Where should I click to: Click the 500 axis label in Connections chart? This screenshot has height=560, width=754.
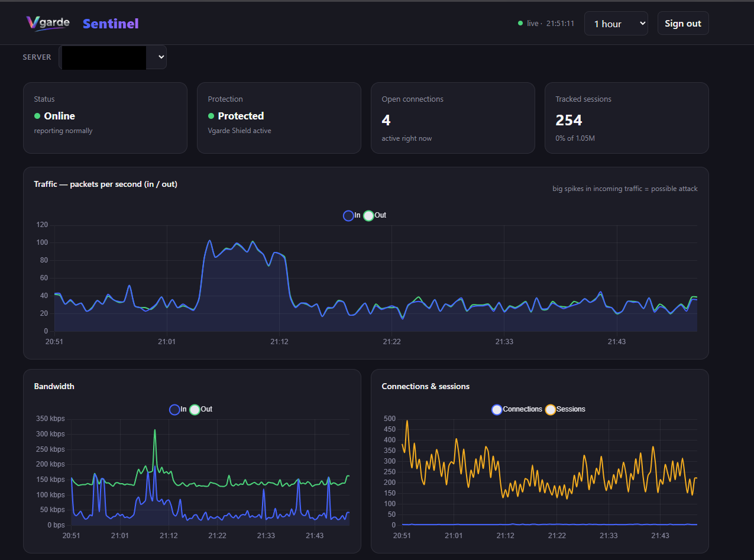(x=390, y=419)
